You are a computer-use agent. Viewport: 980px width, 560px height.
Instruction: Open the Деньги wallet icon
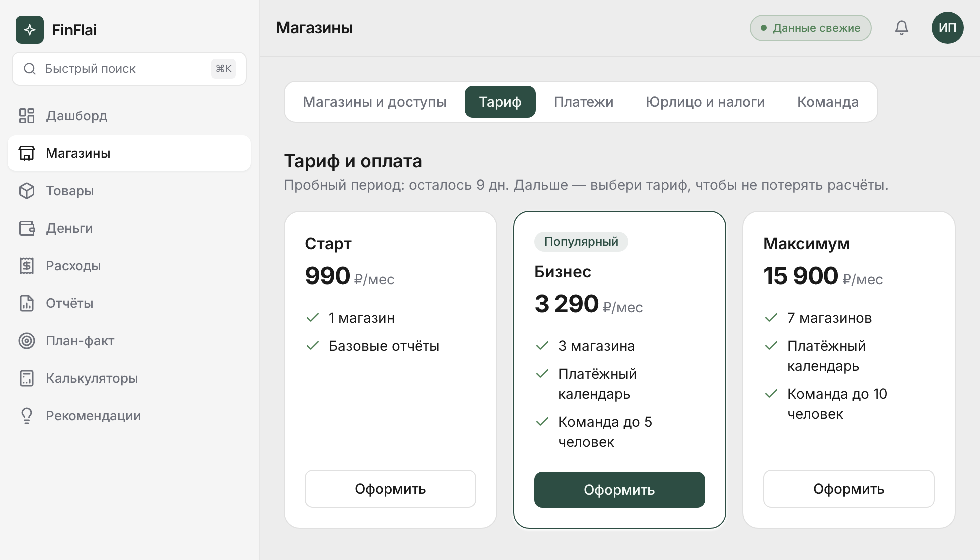coord(27,228)
